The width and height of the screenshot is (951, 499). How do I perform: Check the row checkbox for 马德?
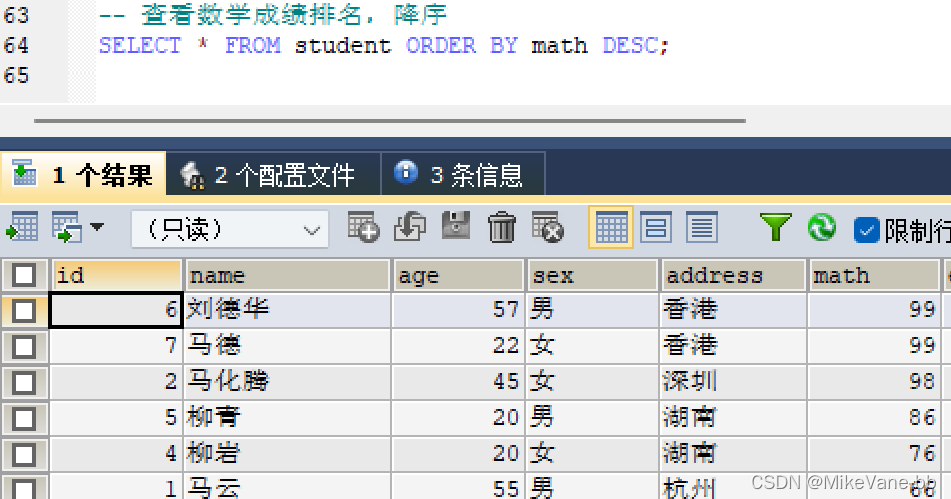click(x=24, y=347)
